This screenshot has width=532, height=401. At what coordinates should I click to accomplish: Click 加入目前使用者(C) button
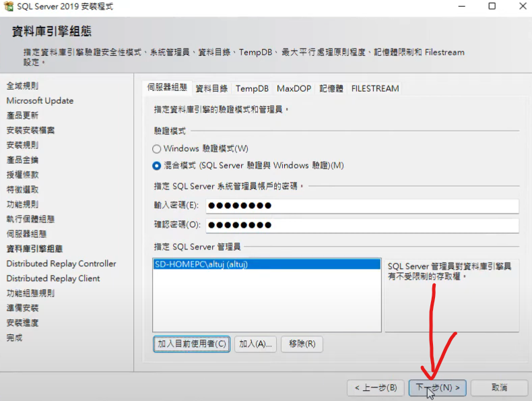192,344
